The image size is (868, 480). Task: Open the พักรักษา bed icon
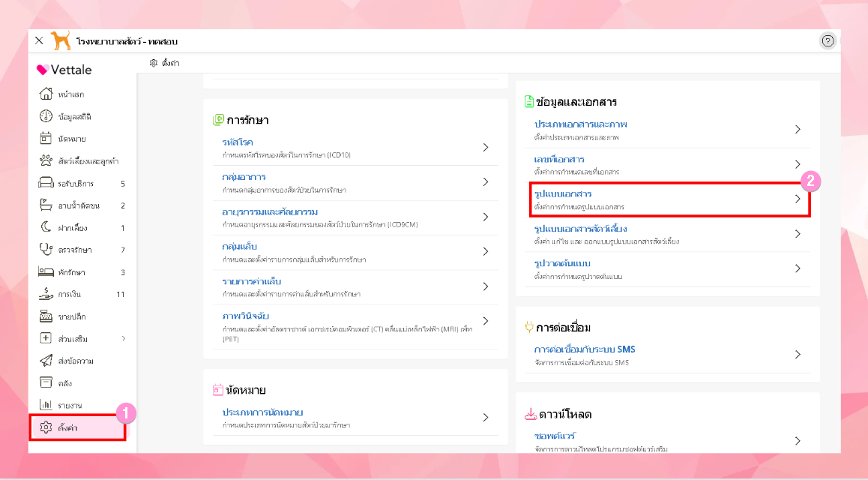pos(46,271)
